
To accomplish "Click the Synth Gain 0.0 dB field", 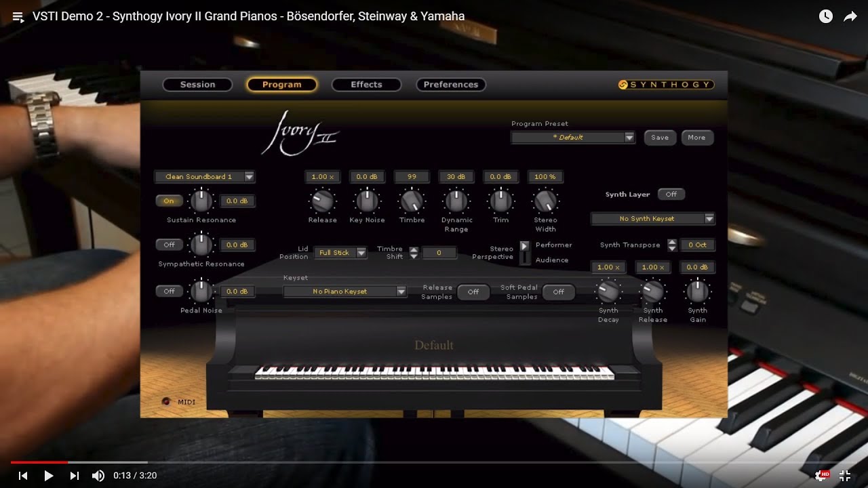I will click(697, 268).
